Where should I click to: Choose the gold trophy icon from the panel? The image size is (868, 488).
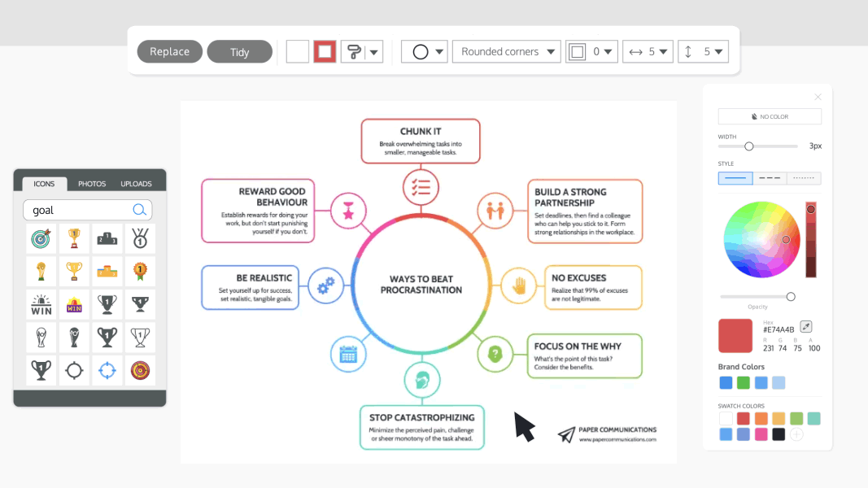pos(74,238)
